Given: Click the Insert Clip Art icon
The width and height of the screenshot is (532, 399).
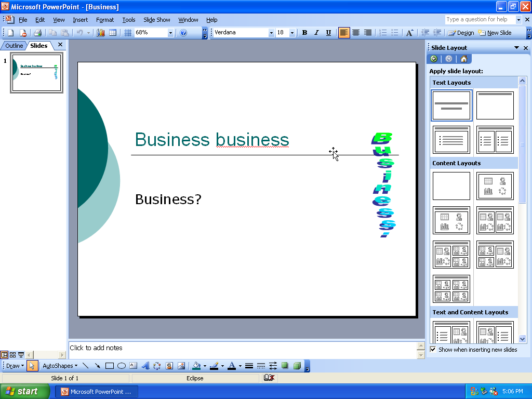Looking at the screenshot, I should click(x=169, y=366).
